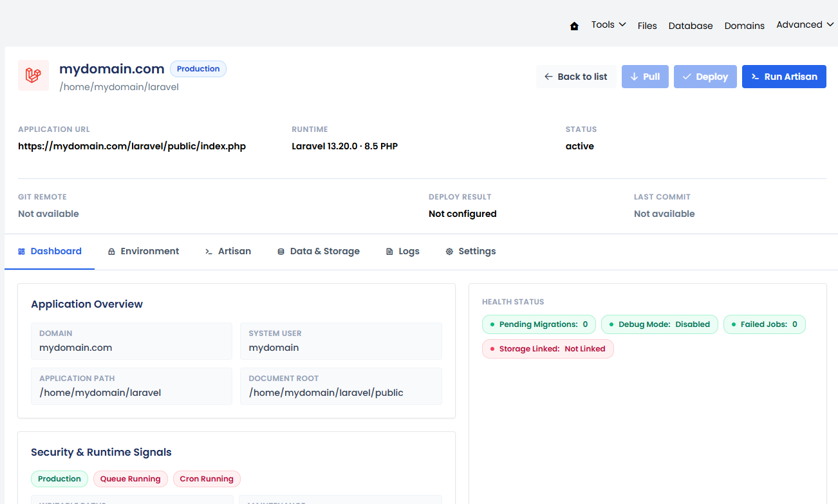Click the mydomain.com heading title
The width and height of the screenshot is (838, 504).
[x=112, y=69]
